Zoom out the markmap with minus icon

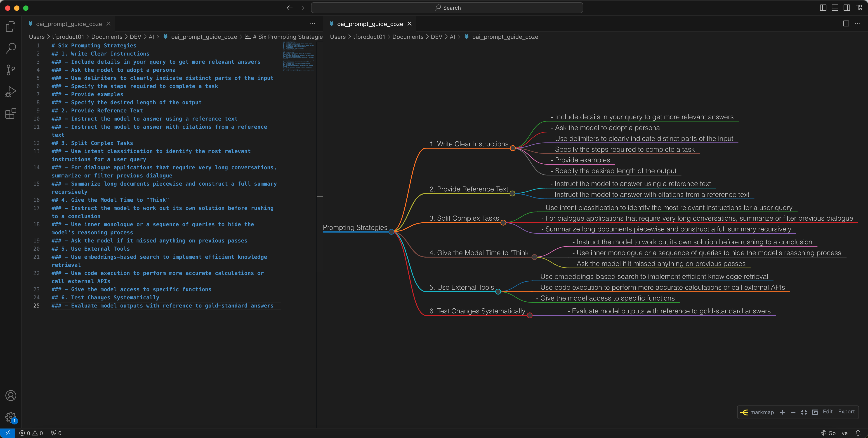coord(793,412)
